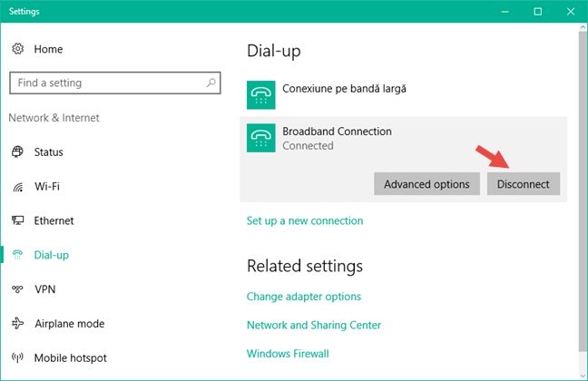588x381 pixels.
Task: Open Change adapter options link
Action: pyautogui.click(x=304, y=297)
